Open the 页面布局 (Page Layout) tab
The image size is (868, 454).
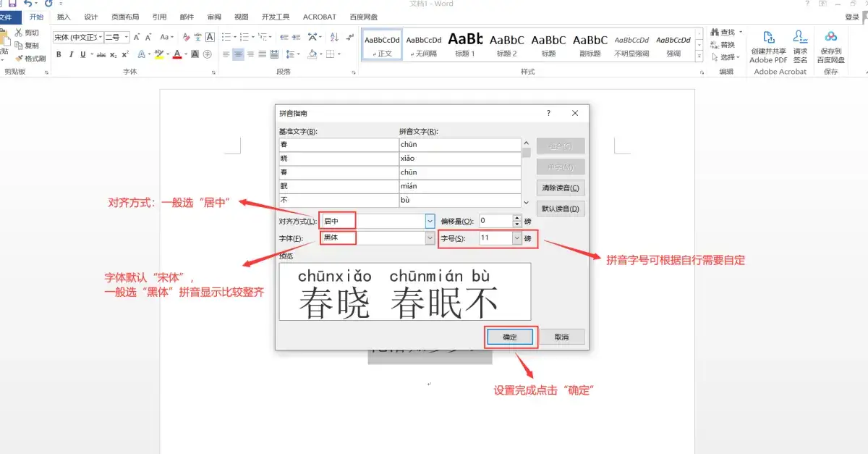pyautogui.click(x=126, y=17)
